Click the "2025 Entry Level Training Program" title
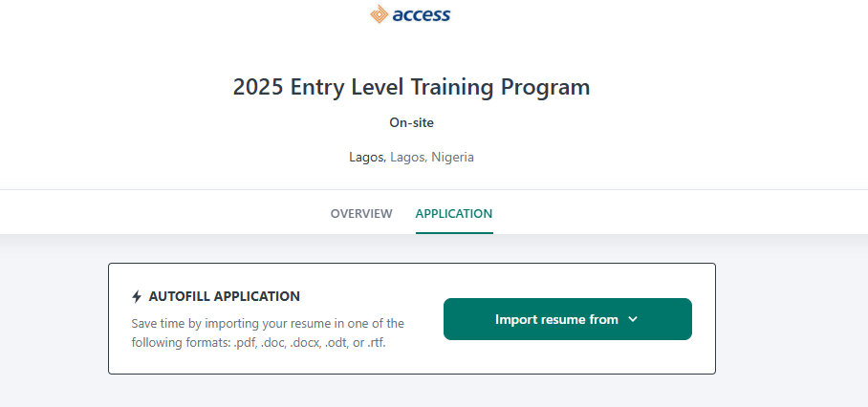 pyautogui.click(x=411, y=87)
